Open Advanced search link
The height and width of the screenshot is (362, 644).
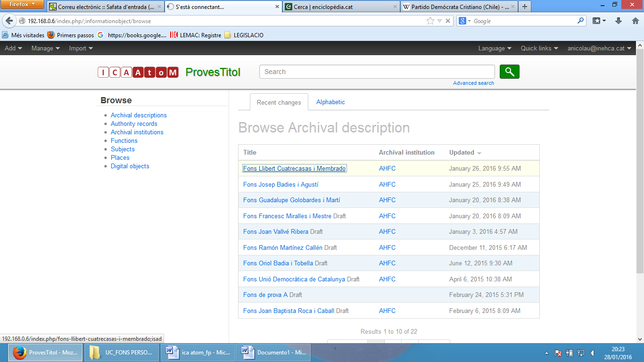(x=473, y=83)
